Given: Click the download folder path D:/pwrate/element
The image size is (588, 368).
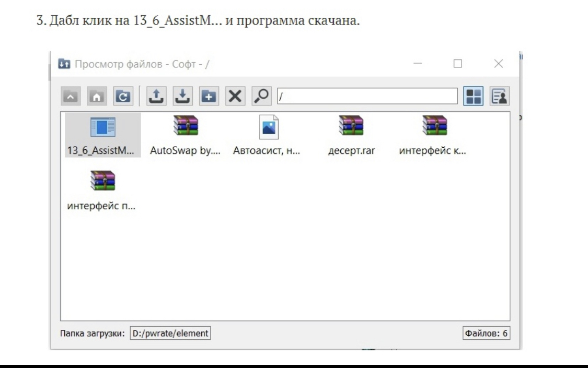Looking at the screenshot, I should click(170, 333).
